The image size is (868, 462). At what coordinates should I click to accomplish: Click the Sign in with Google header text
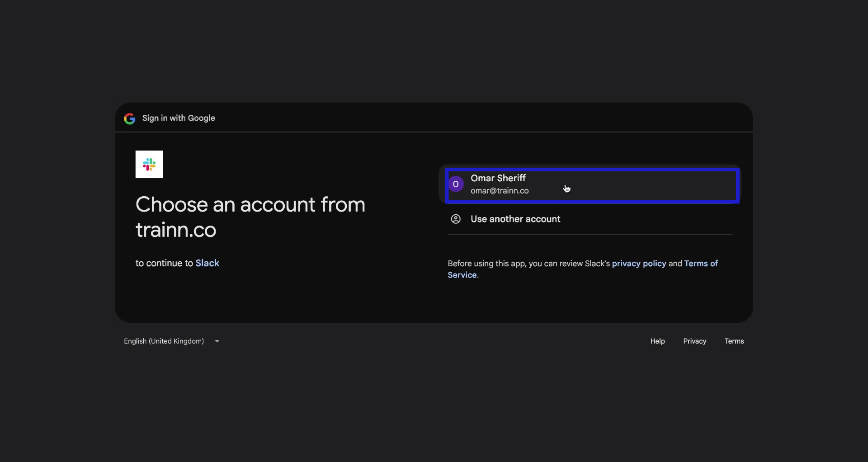click(x=179, y=118)
